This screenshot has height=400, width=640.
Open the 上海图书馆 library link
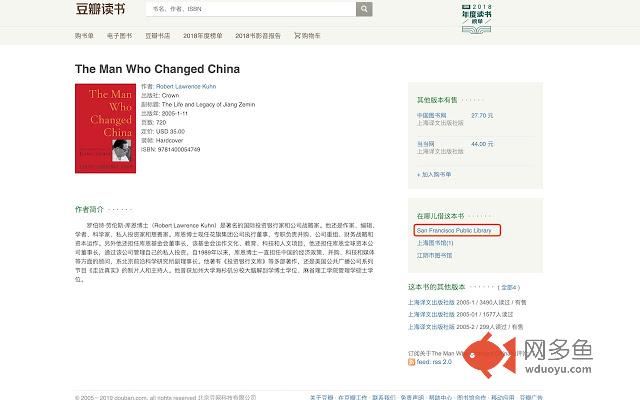[435, 243]
